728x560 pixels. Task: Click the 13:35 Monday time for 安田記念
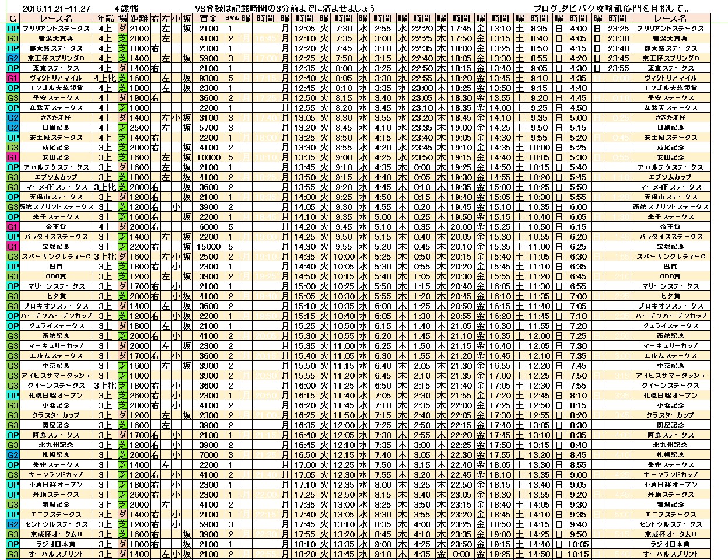[304, 157]
